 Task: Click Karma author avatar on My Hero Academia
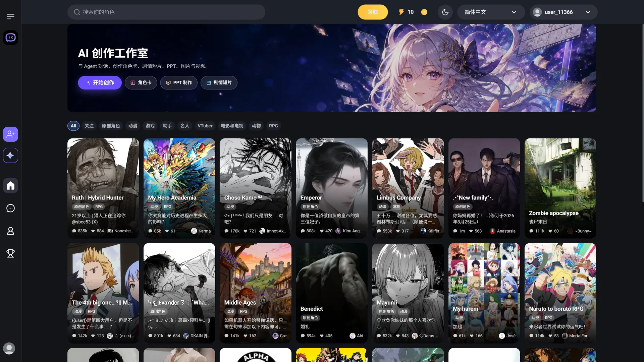194,231
